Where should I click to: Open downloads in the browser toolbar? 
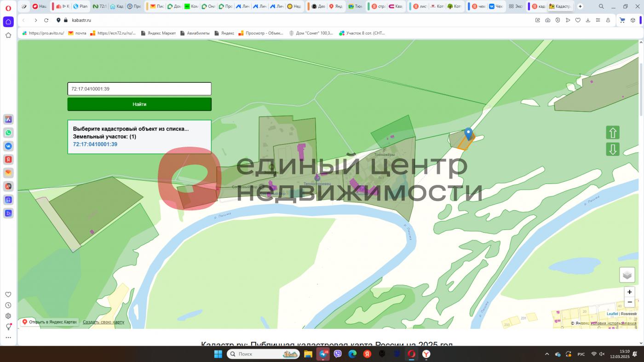point(588,20)
